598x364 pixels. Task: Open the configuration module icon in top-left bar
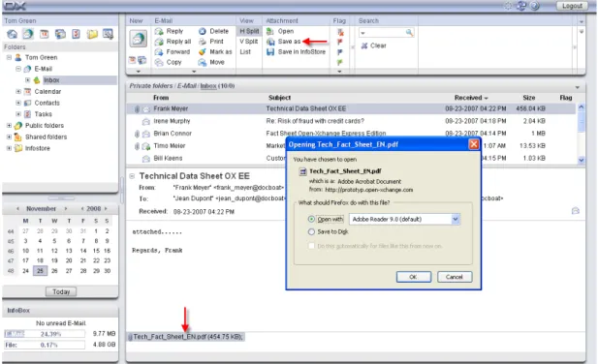108,34
